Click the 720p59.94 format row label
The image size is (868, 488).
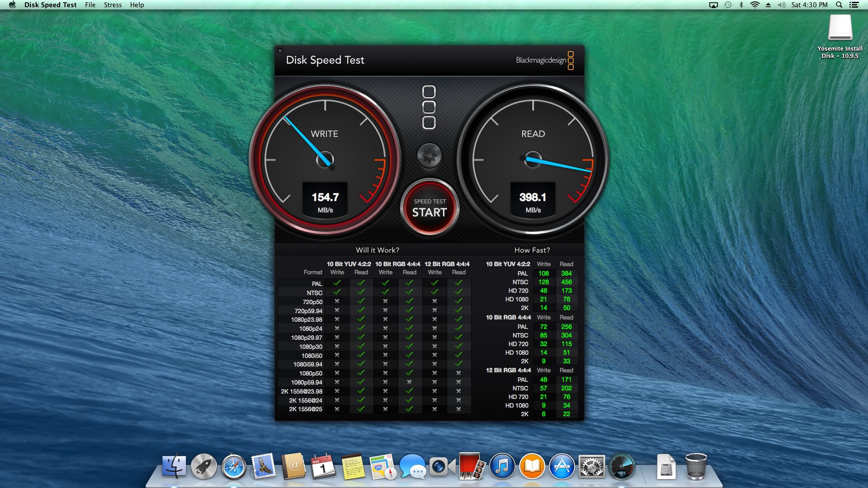[308, 311]
